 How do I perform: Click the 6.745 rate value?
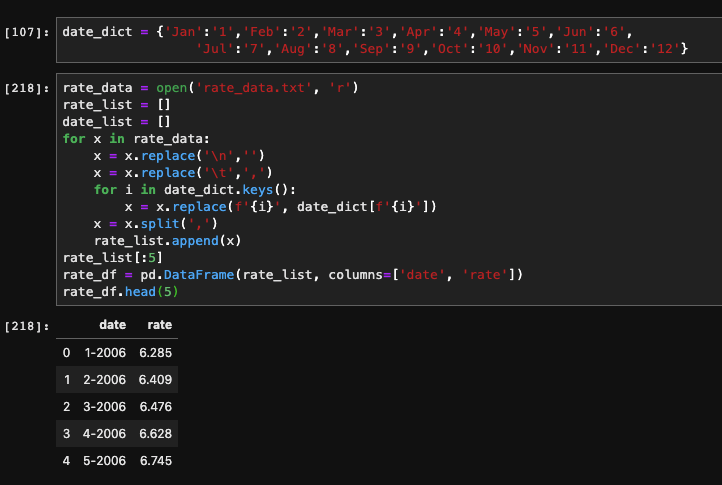pyautogui.click(x=156, y=460)
